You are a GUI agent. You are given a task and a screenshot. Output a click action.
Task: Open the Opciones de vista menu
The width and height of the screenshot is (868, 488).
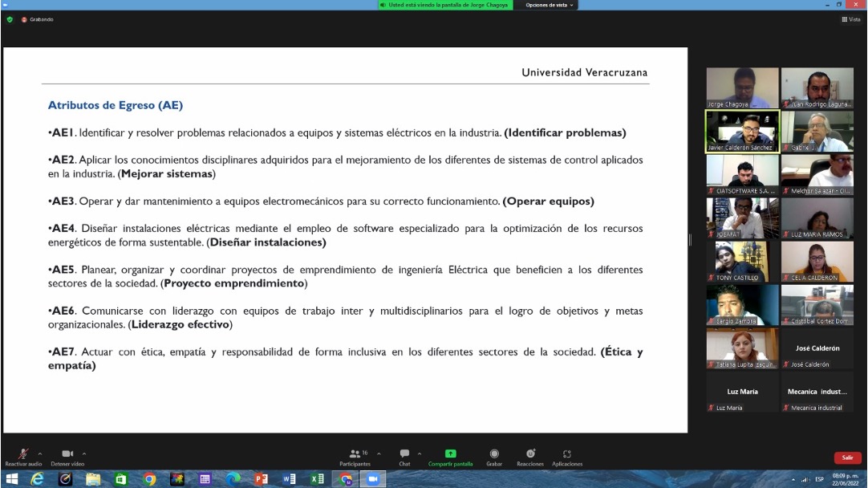[550, 5]
